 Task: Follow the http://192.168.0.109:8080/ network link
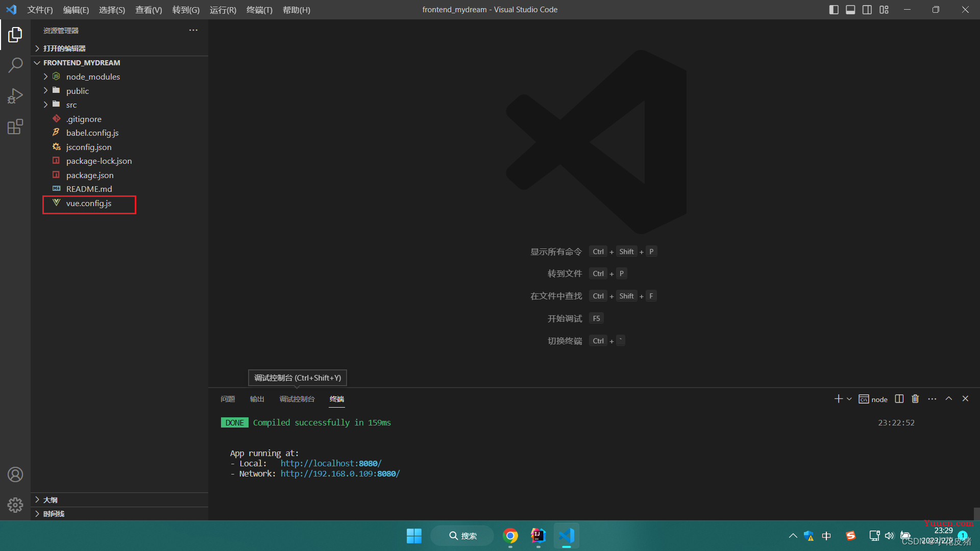(x=340, y=473)
